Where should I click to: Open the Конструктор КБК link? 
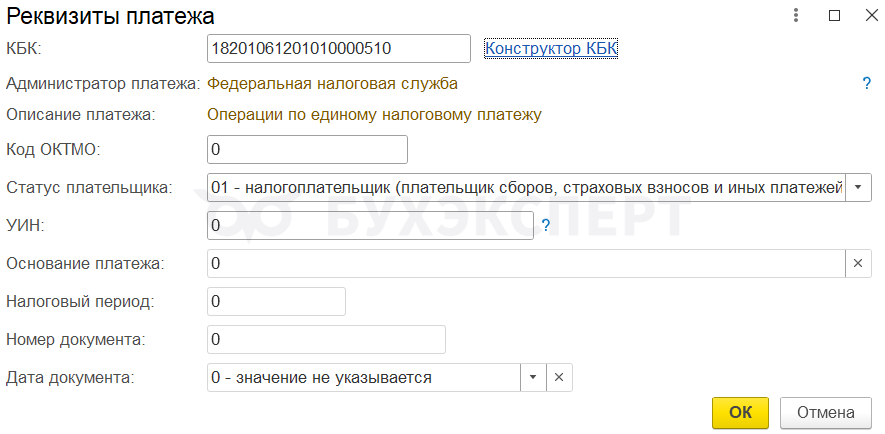551,48
